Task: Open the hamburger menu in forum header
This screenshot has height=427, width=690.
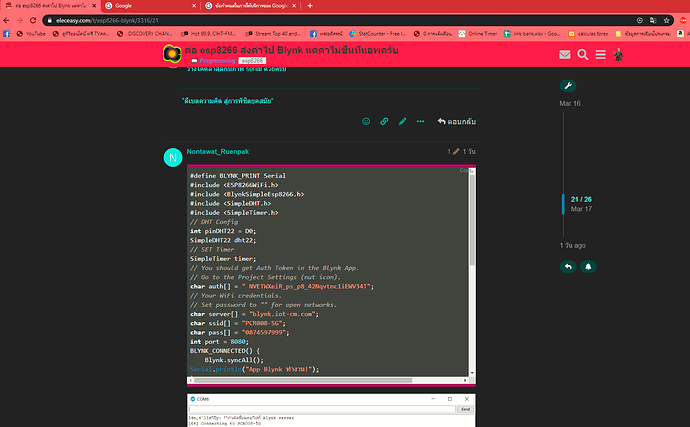Action: (x=600, y=55)
